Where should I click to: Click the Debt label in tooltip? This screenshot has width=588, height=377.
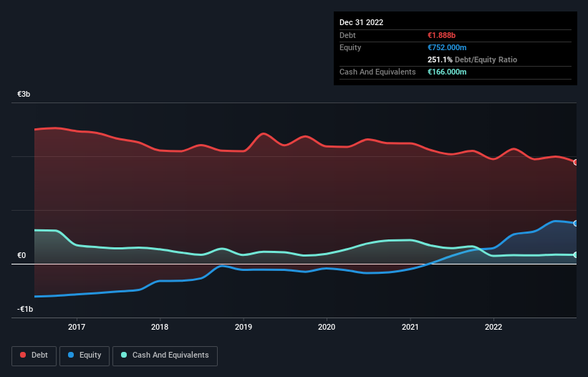(347, 35)
